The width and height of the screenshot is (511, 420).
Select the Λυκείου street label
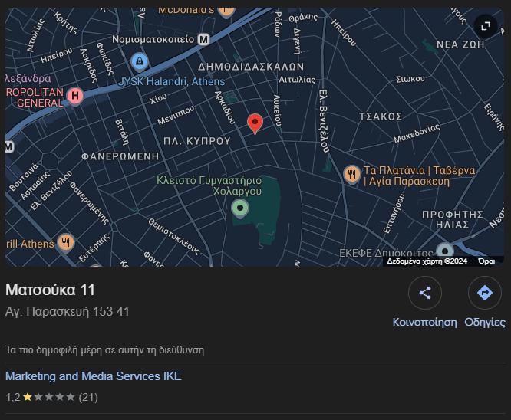click(x=277, y=110)
